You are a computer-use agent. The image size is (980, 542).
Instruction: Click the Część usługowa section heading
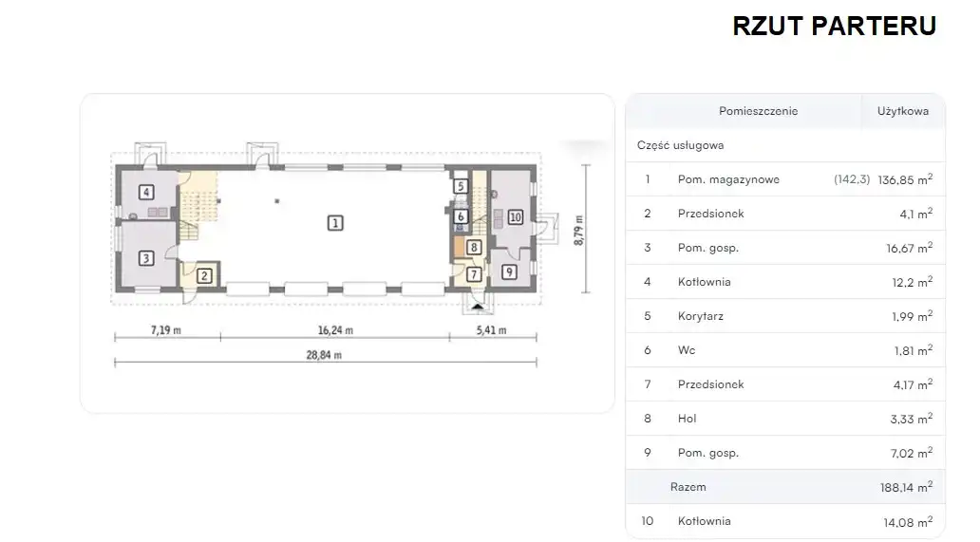[680, 145]
